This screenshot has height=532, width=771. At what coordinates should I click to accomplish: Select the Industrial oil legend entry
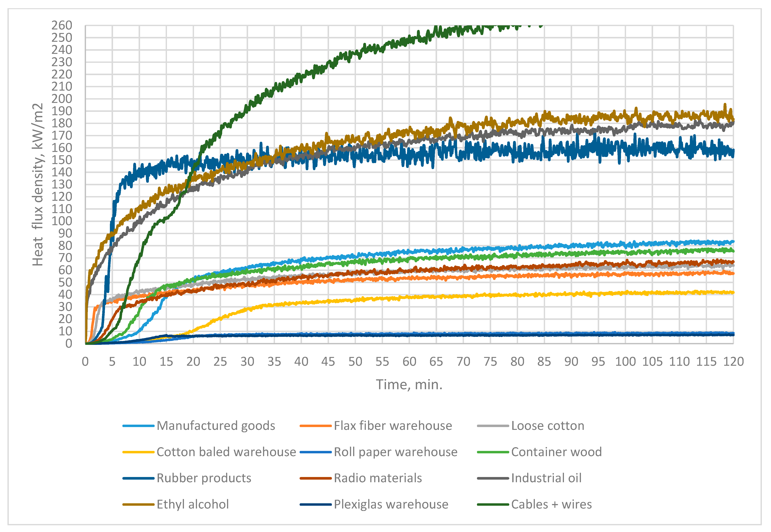546,478
